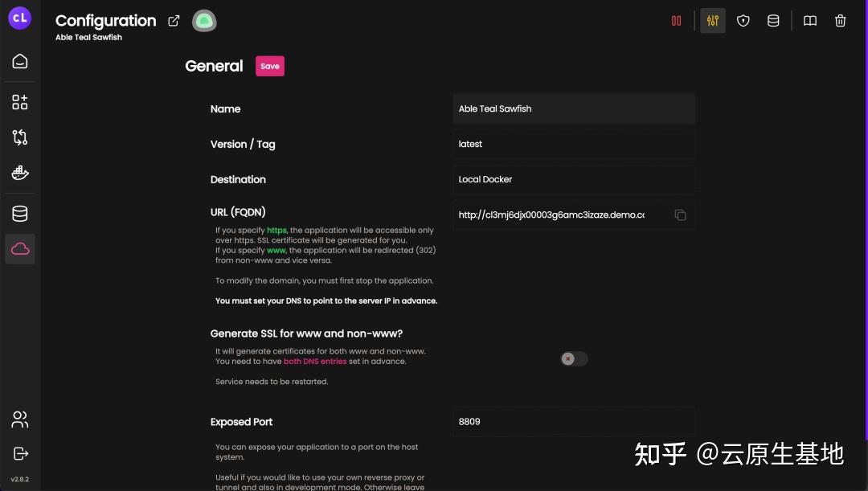This screenshot has width=868, height=491.
Task: Open the Teams icon near the bottom sidebar
Action: [20, 419]
